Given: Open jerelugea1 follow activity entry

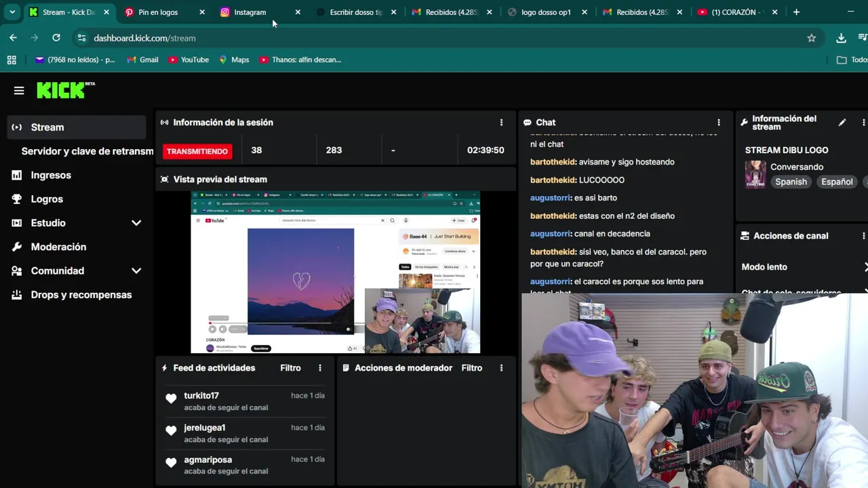Looking at the screenshot, I should 245,433.
